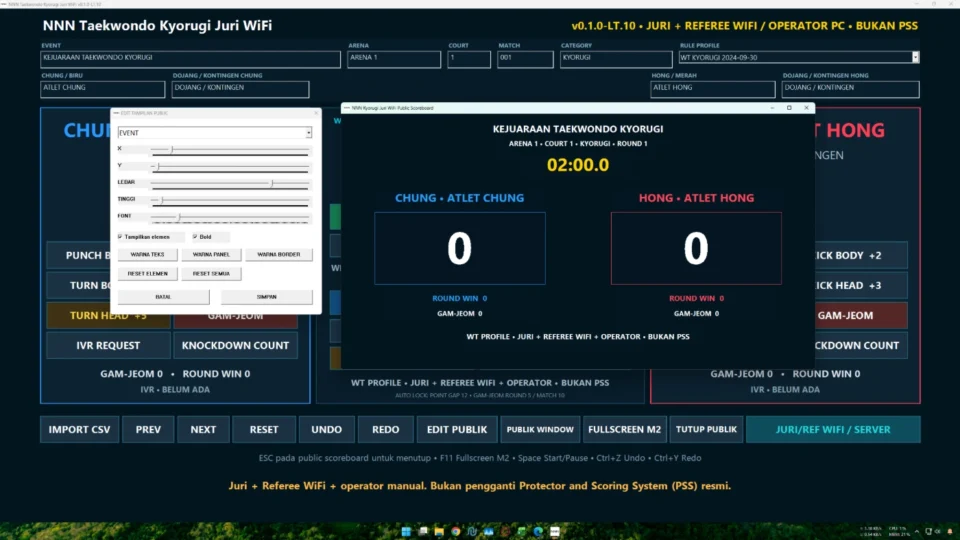This screenshot has height=540, width=960.
Task: Save layout with the SIMPAN button
Action: pyautogui.click(x=266, y=297)
